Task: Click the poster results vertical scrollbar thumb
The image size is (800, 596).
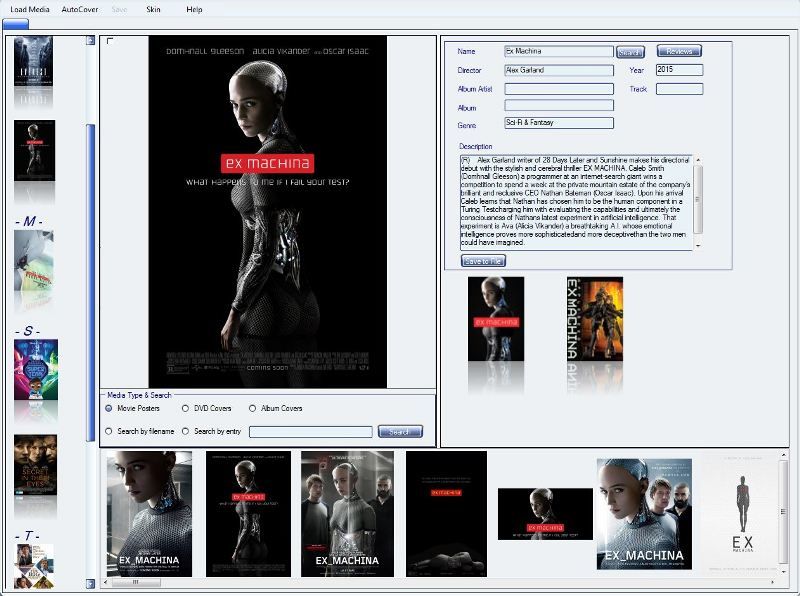Action: tap(783, 511)
